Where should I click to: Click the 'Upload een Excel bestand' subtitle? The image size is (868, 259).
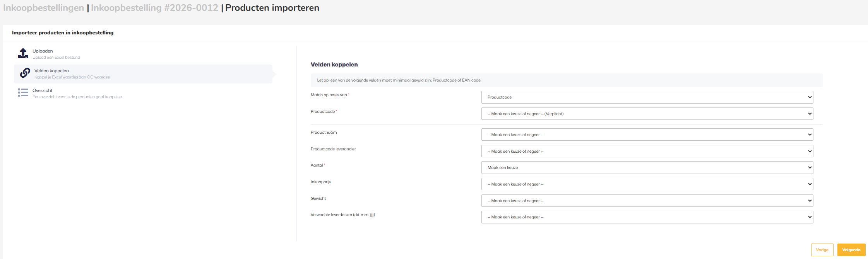click(x=56, y=58)
